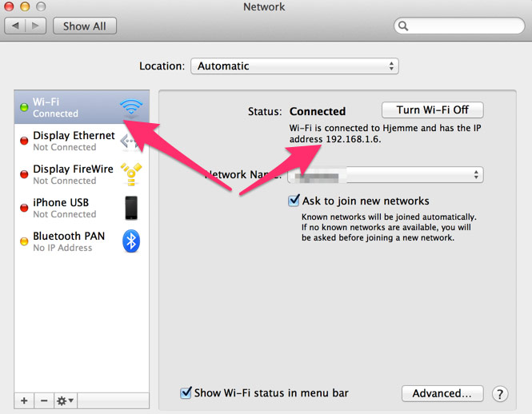532x414 pixels.
Task: Select Display Ethernet service row
Action: (82, 141)
